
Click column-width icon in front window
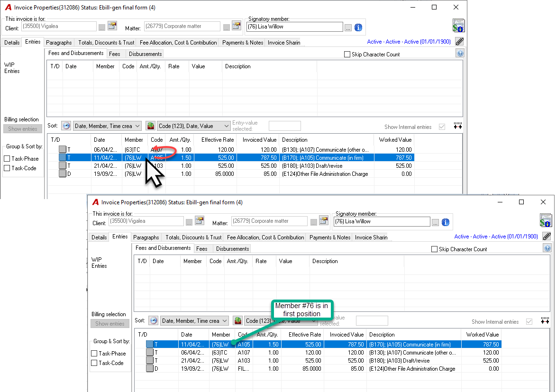tap(545, 321)
